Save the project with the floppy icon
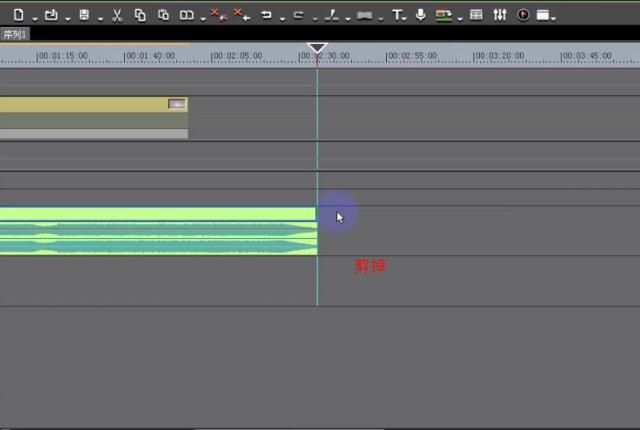Screen dimensions: 640x430 84,15
